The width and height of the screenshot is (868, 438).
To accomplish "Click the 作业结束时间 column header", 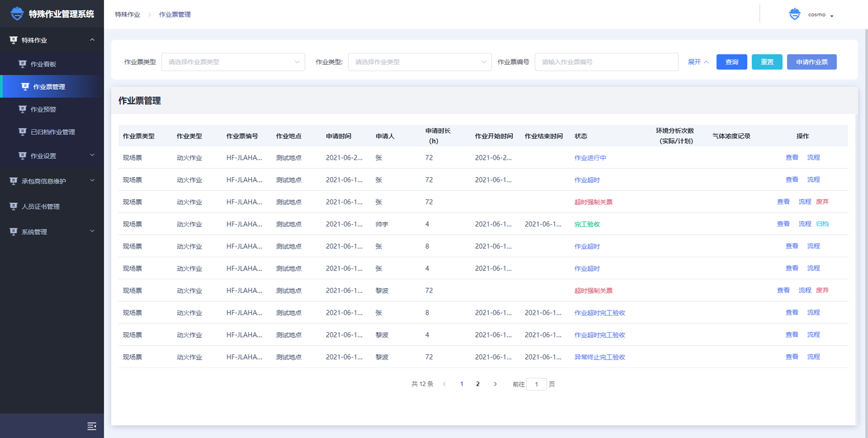I will point(544,136).
